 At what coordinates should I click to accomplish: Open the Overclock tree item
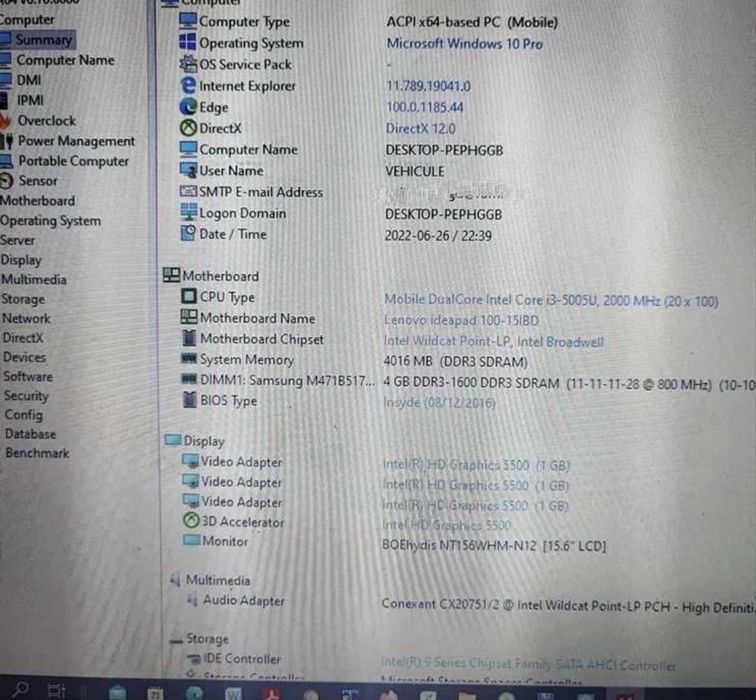pyautogui.click(x=46, y=121)
